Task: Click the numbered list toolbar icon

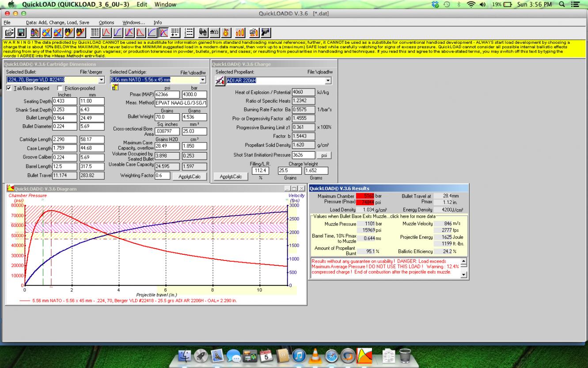Action: [189, 32]
